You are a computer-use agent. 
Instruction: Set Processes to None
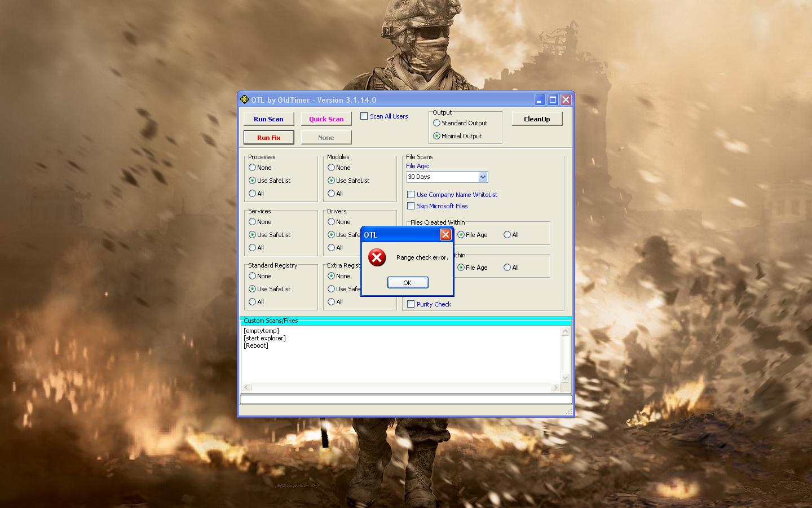point(252,168)
